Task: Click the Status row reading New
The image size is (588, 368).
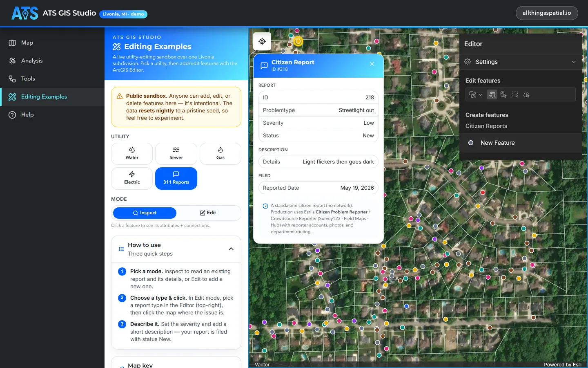Action: tap(318, 136)
